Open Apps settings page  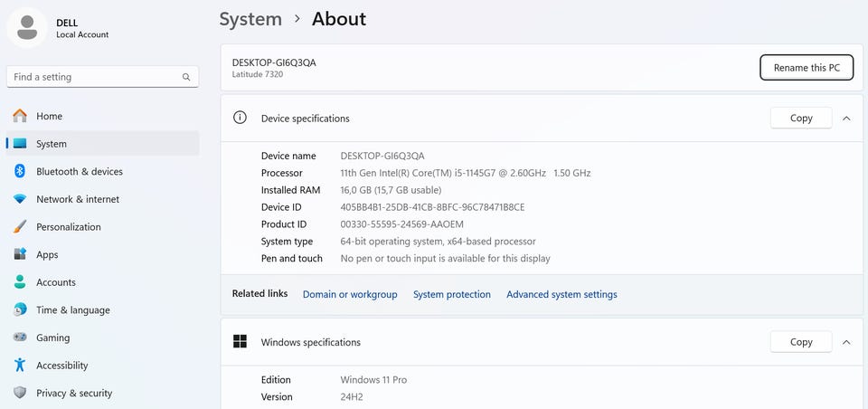point(102,254)
